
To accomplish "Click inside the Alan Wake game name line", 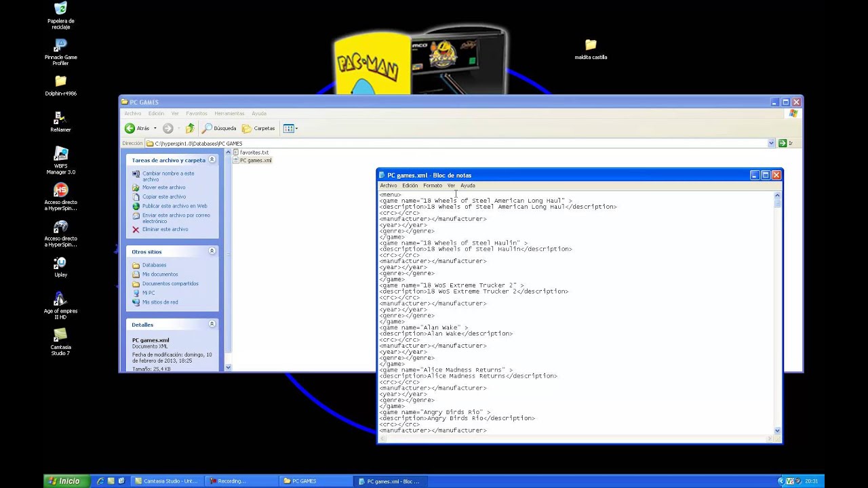I will (x=424, y=327).
